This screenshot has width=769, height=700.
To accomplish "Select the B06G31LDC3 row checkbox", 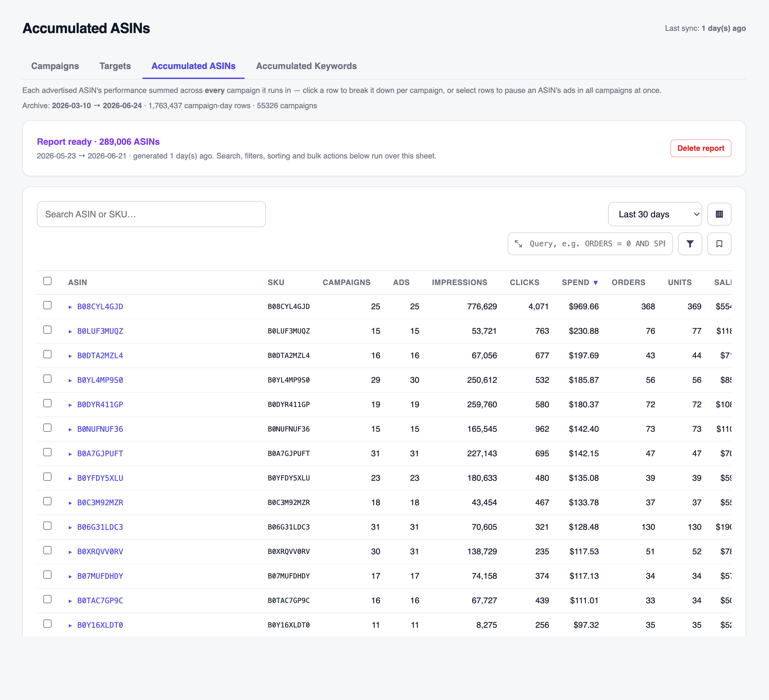I will pyautogui.click(x=47, y=526).
